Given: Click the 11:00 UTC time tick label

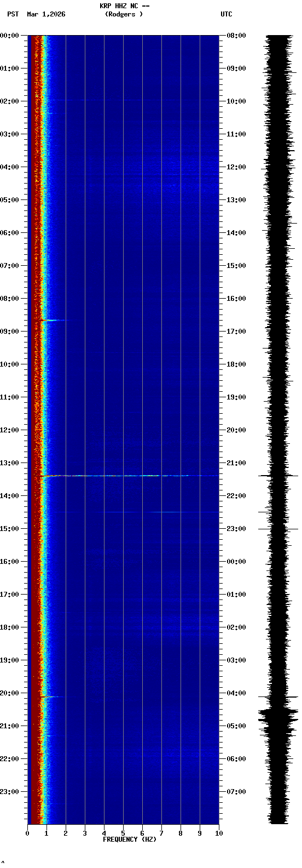Looking at the screenshot, I should [x=236, y=134].
